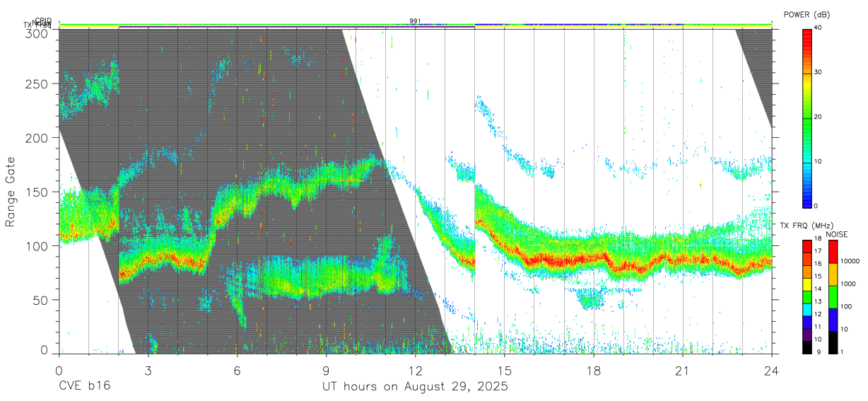Click the noise color scale bar
Image resolution: width=868 pixels, height=401 pixels.
click(832, 297)
